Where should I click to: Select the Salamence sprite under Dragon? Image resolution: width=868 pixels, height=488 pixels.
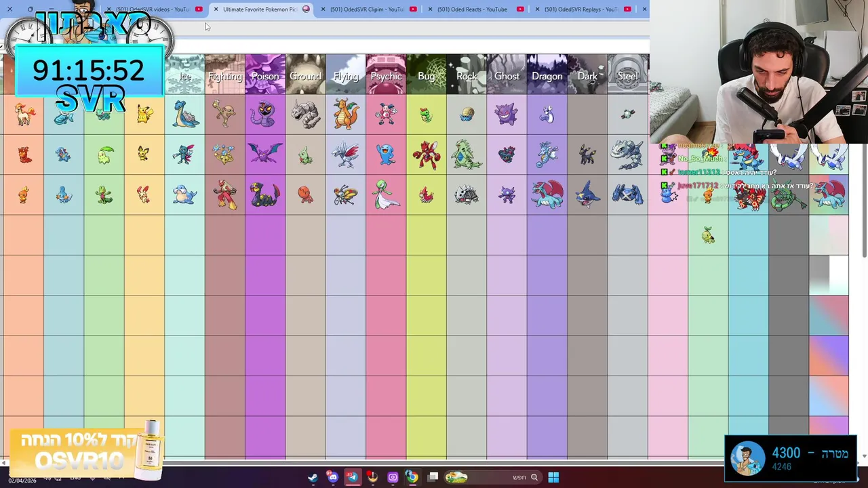(x=547, y=195)
